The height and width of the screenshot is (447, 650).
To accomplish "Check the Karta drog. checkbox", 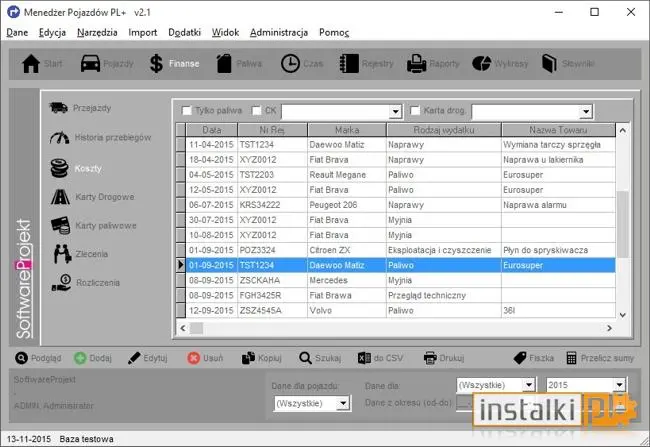I will pyautogui.click(x=415, y=110).
